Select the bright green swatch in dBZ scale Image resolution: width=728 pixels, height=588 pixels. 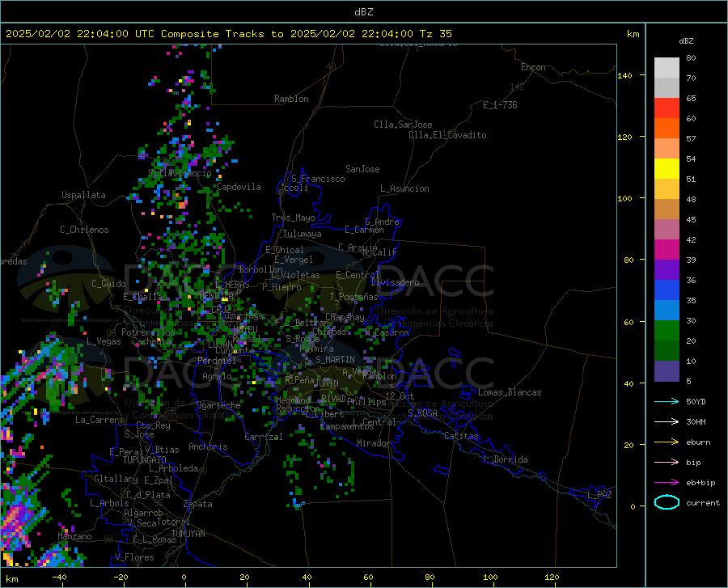coord(667,331)
